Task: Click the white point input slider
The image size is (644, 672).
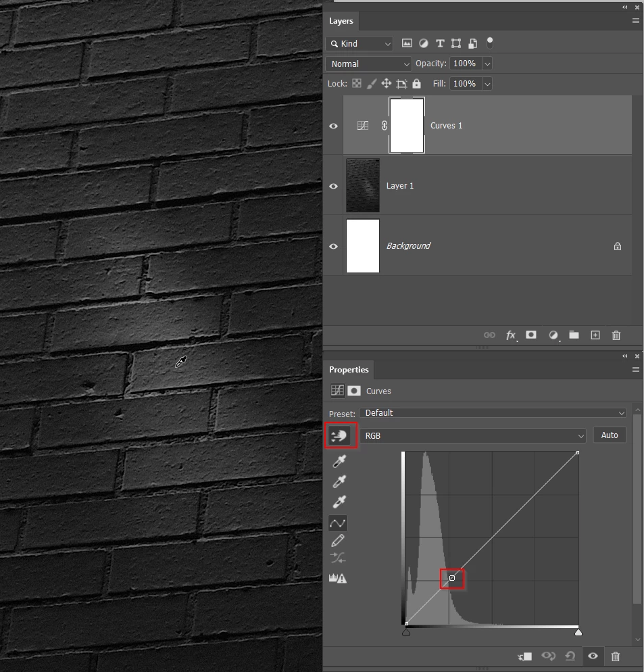Action: (578, 633)
